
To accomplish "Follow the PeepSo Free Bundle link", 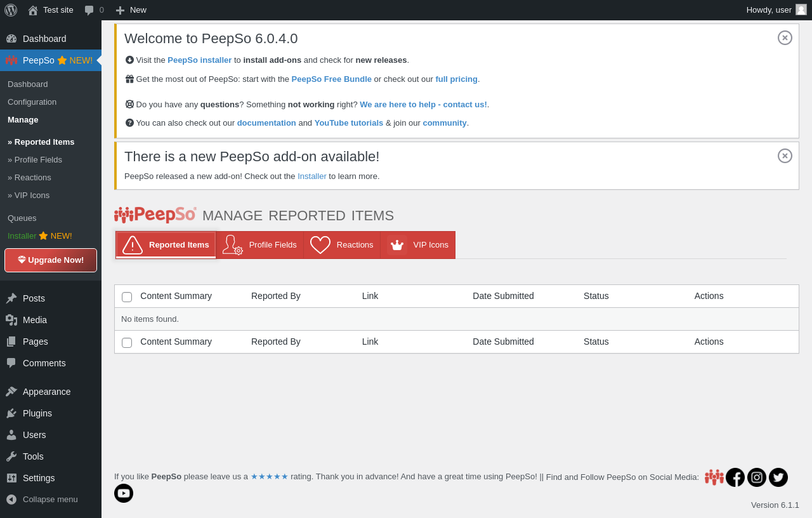I will point(331,79).
